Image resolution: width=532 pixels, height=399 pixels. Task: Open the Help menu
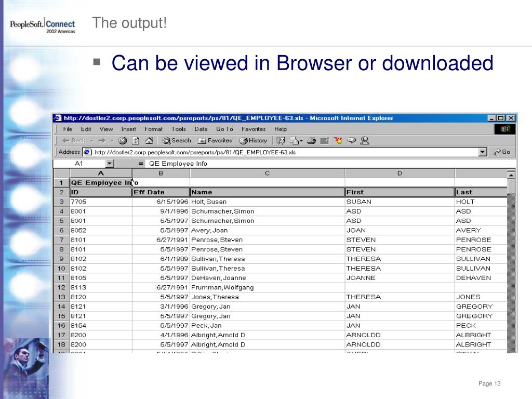[x=281, y=129]
